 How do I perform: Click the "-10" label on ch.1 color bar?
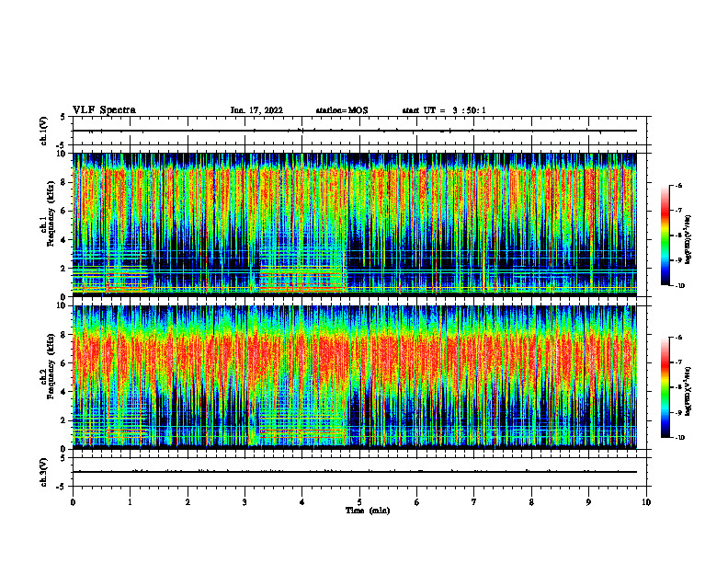point(680,286)
